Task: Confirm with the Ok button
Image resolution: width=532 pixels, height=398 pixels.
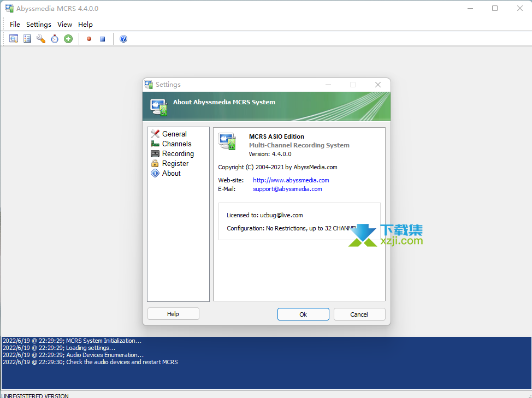Action: 303,314
